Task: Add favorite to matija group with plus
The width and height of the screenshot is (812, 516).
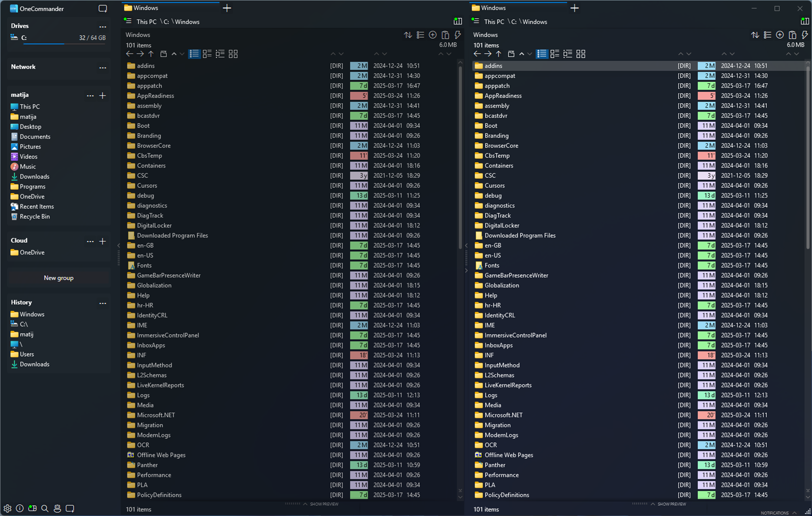Action: click(x=103, y=95)
